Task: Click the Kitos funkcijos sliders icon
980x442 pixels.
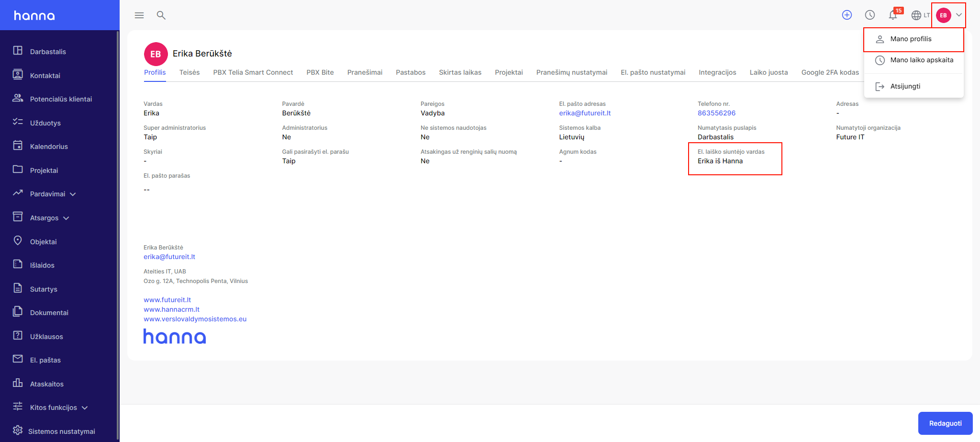Action: [x=18, y=407]
